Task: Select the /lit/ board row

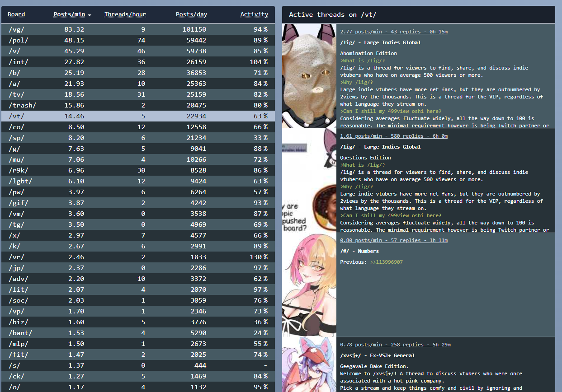Action: coord(138,289)
